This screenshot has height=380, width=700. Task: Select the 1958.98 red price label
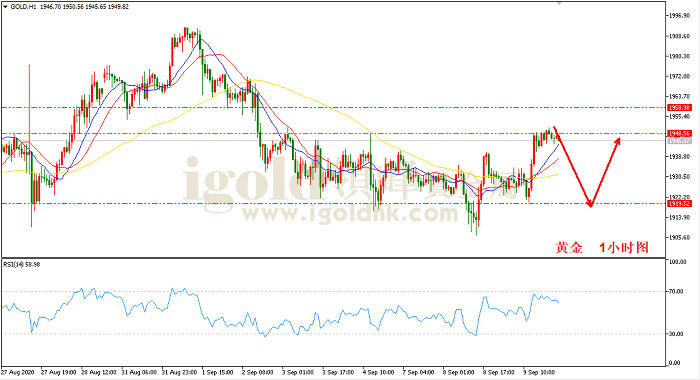pos(679,108)
